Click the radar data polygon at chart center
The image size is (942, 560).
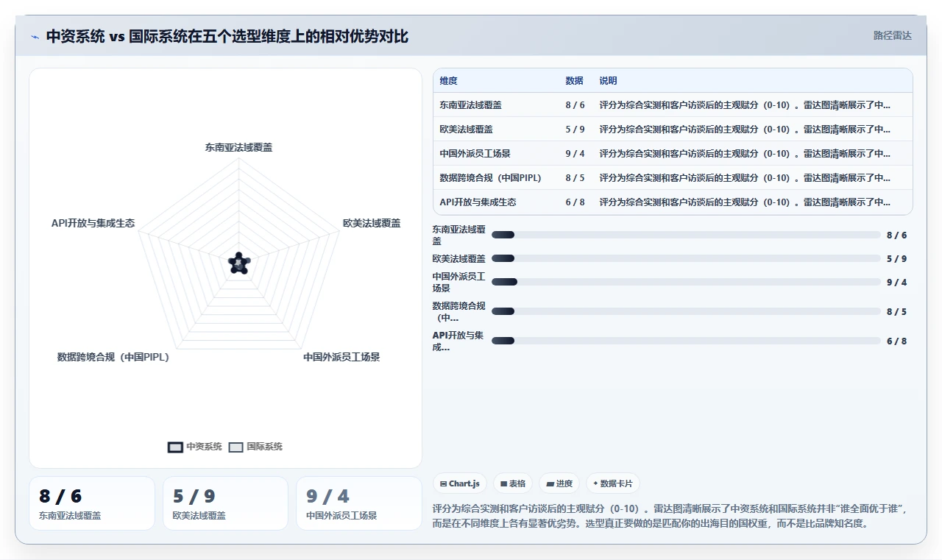pyautogui.click(x=238, y=263)
